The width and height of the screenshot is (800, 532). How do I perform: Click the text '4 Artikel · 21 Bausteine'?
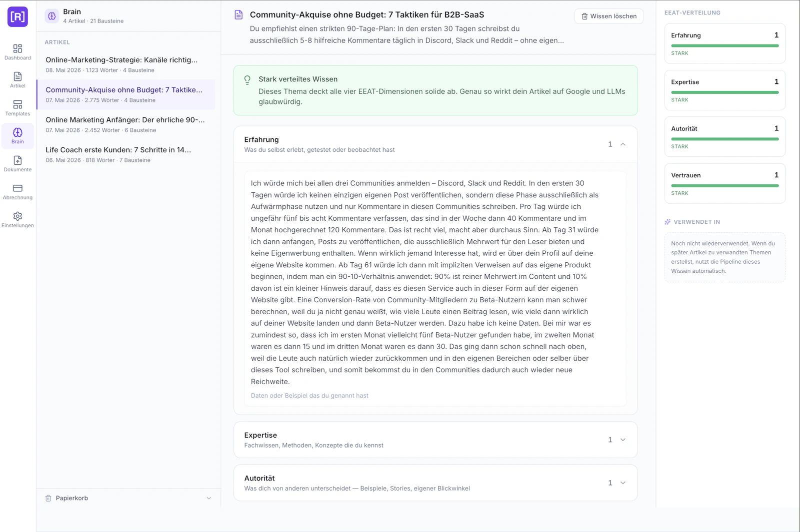(x=93, y=21)
